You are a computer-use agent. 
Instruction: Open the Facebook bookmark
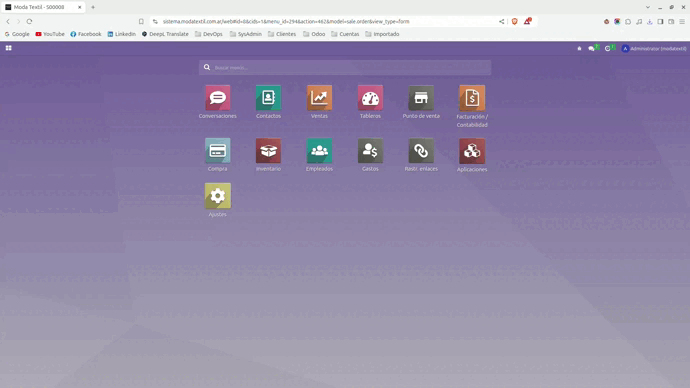(86, 34)
